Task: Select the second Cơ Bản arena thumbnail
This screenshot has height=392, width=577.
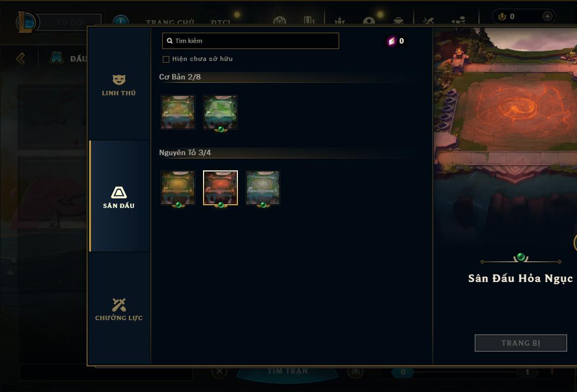Action: [x=220, y=112]
